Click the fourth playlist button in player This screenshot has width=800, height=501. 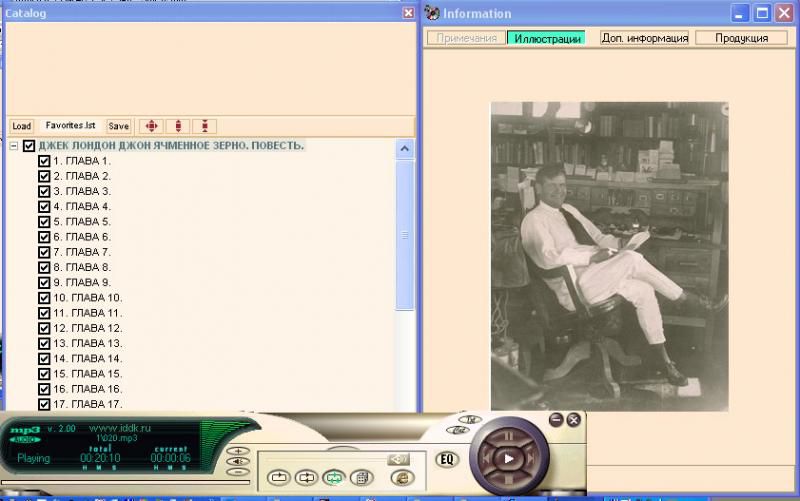[x=360, y=478]
